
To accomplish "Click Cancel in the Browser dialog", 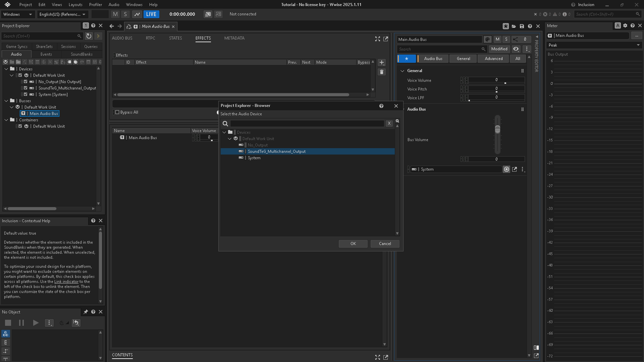I will pyautogui.click(x=385, y=244).
